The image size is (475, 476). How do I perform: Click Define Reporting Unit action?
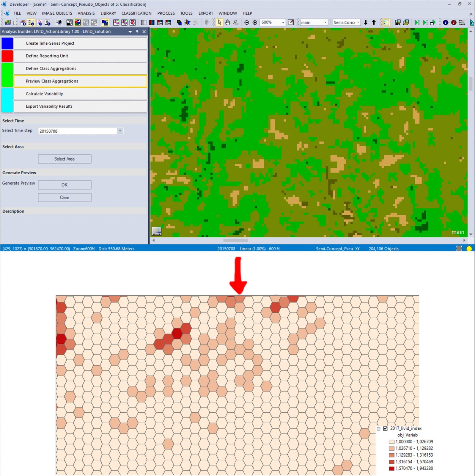(81, 56)
